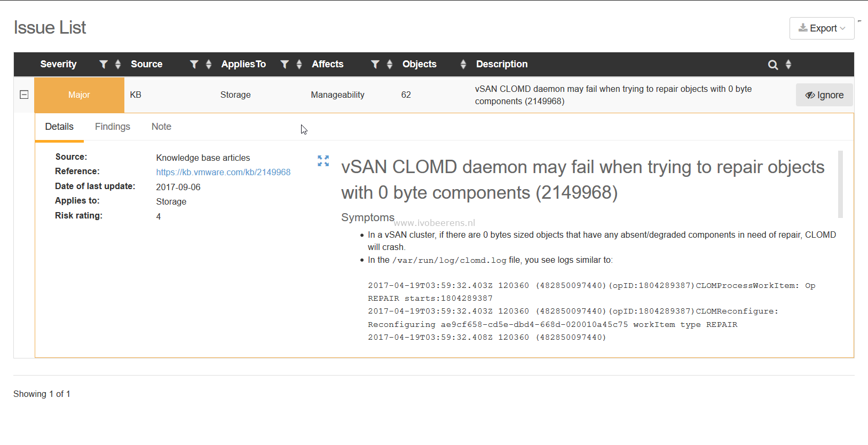This screenshot has width=868, height=445.
Task: Click the article pane scrollbar
Action: coord(840,184)
